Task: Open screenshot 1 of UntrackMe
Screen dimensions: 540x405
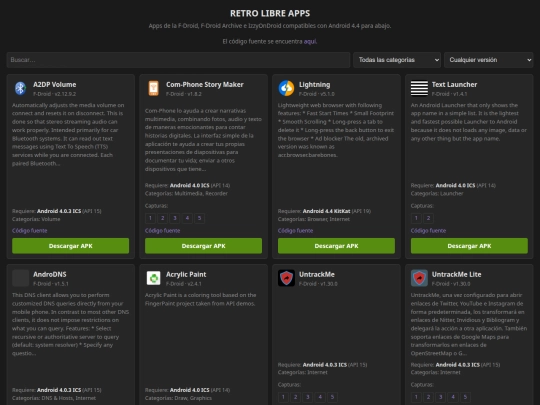Action: pos(283,397)
